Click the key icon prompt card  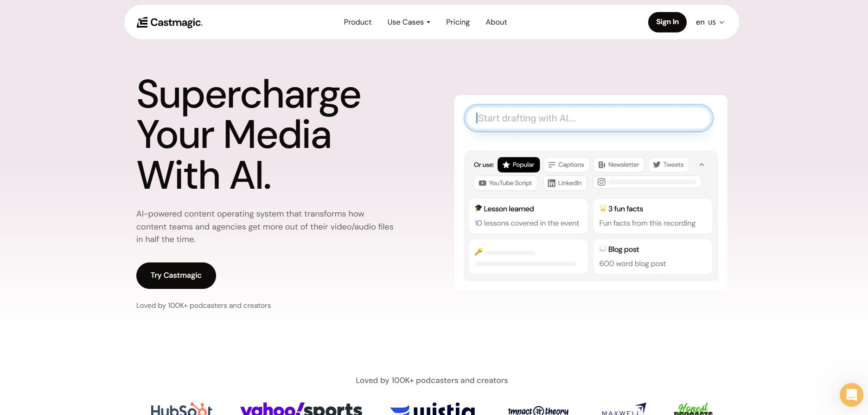pyautogui.click(x=528, y=256)
